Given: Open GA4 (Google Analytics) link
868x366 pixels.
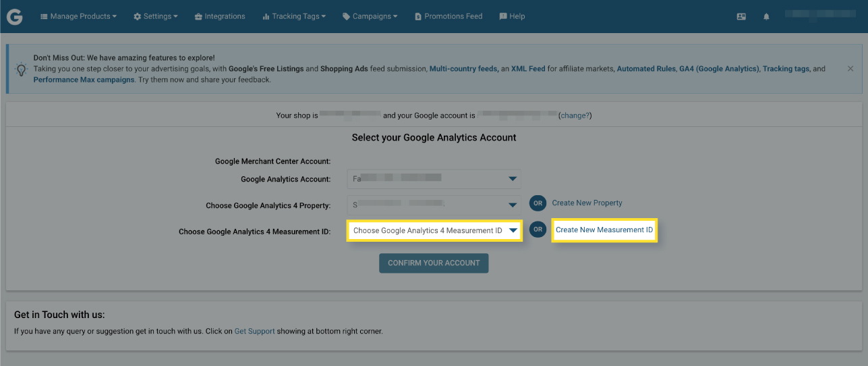Looking at the screenshot, I should pyautogui.click(x=719, y=69).
